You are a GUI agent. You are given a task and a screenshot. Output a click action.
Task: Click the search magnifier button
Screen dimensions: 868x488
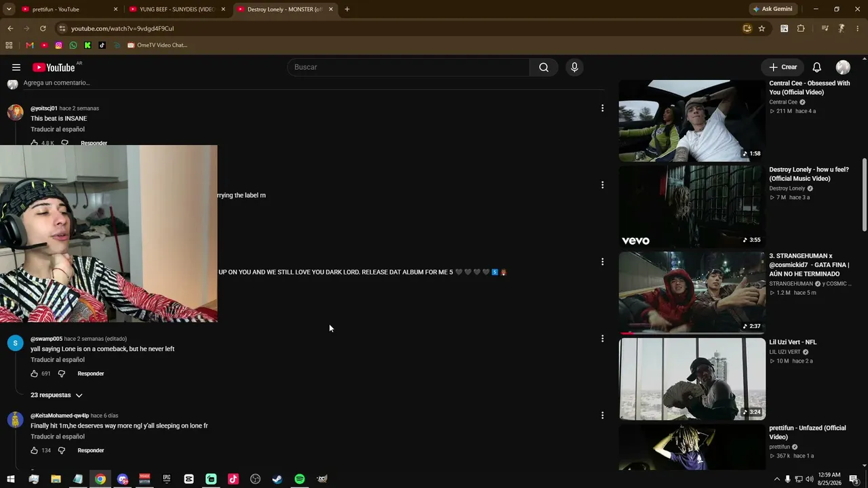[544, 67]
